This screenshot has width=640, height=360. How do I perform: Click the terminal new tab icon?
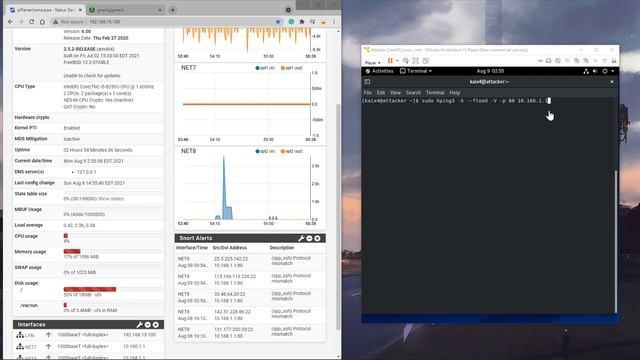[367, 82]
